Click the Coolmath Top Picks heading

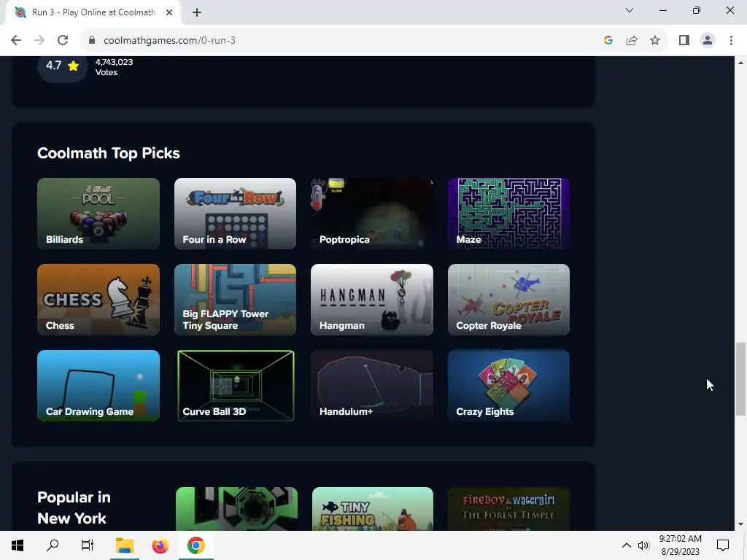(109, 153)
